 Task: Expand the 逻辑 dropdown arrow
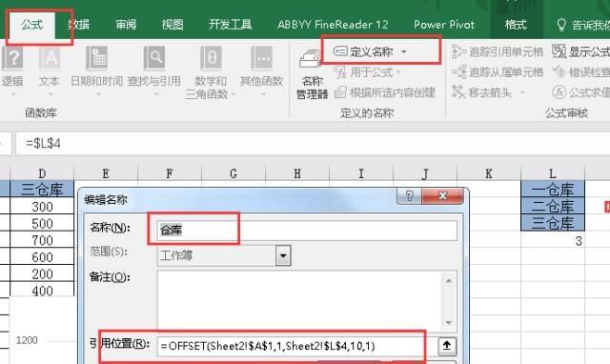click(x=12, y=94)
